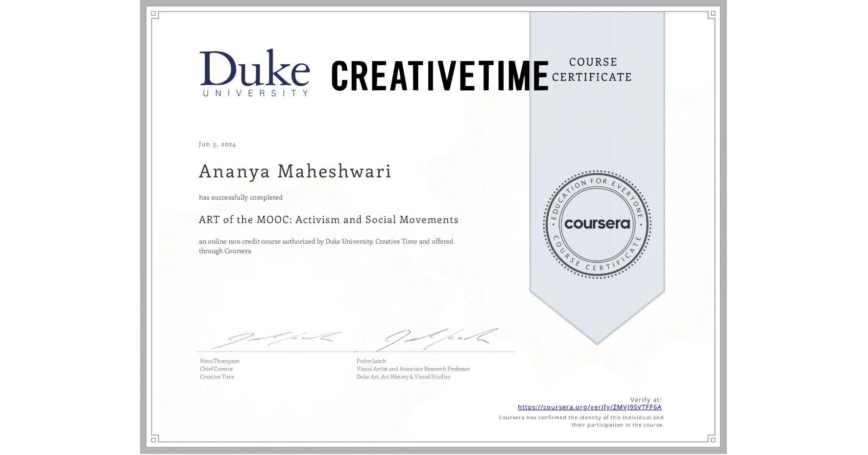Click the course title 'ART of the MOOC'
868x455 pixels.
coord(328,220)
